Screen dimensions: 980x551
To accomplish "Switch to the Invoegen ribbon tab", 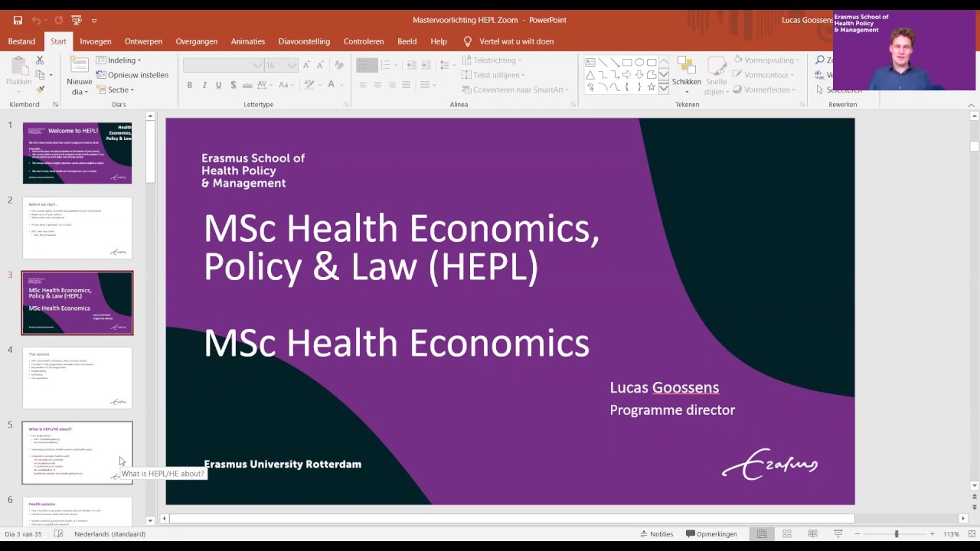I will click(96, 41).
